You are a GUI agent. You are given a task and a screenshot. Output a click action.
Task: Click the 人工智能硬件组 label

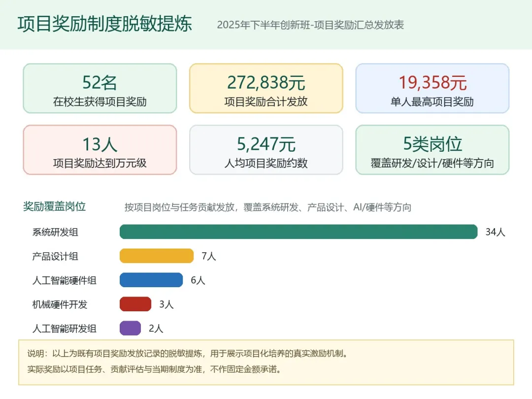click(65, 280)
